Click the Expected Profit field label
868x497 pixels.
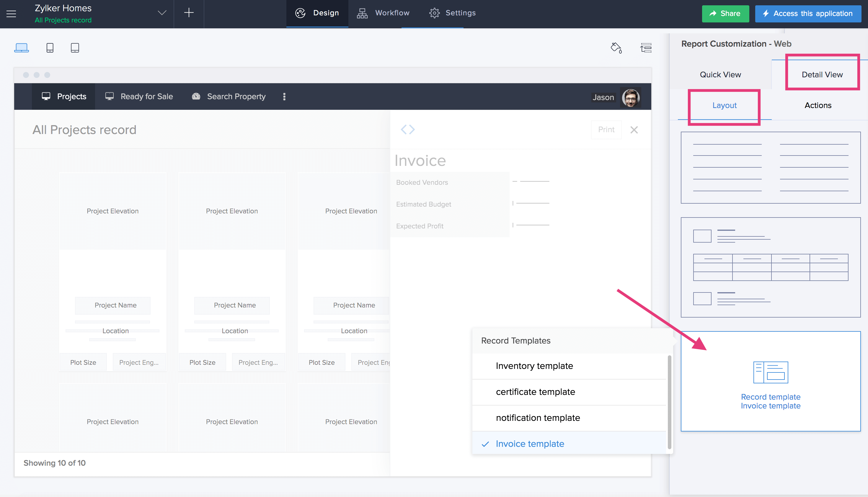[420, 226]
